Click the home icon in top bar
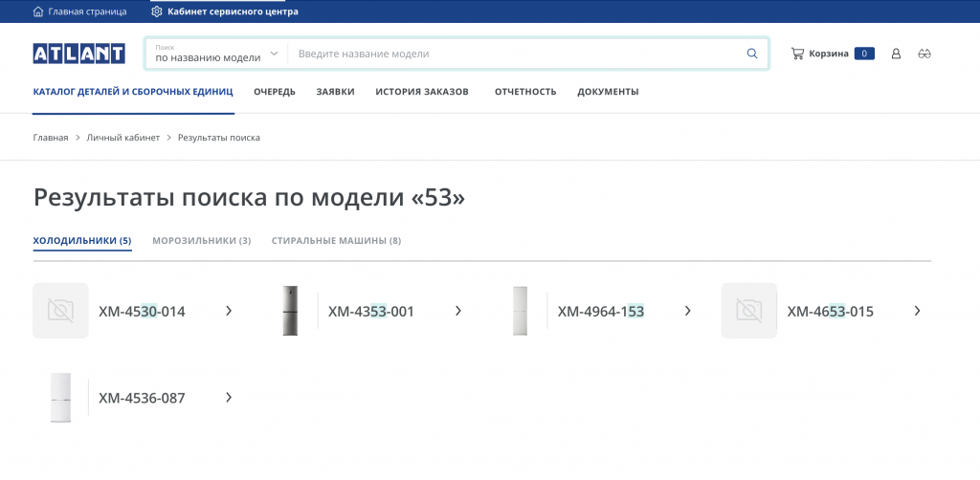The image size is (980, 480). point(38,11)
